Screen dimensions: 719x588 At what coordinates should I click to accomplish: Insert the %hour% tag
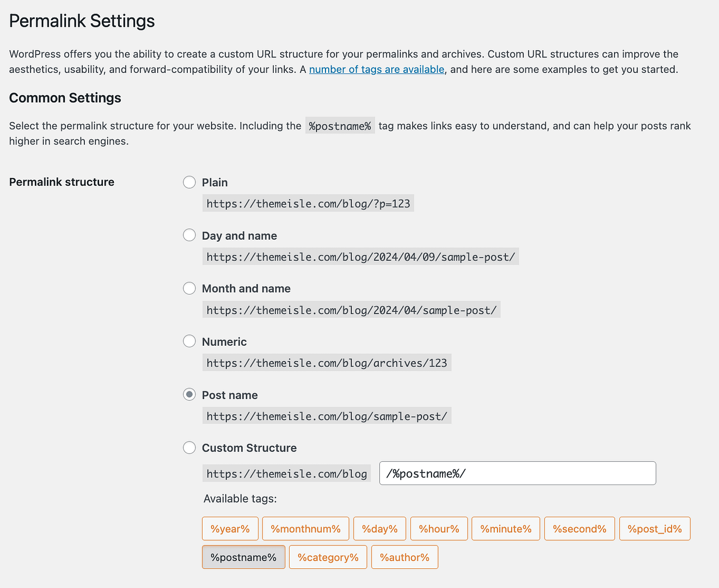439,528
